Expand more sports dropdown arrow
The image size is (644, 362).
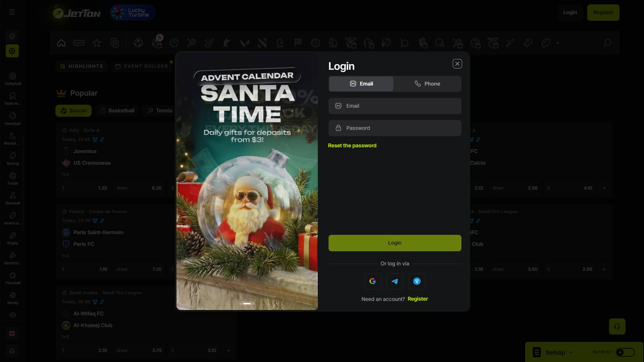click(x=557, y=43)
